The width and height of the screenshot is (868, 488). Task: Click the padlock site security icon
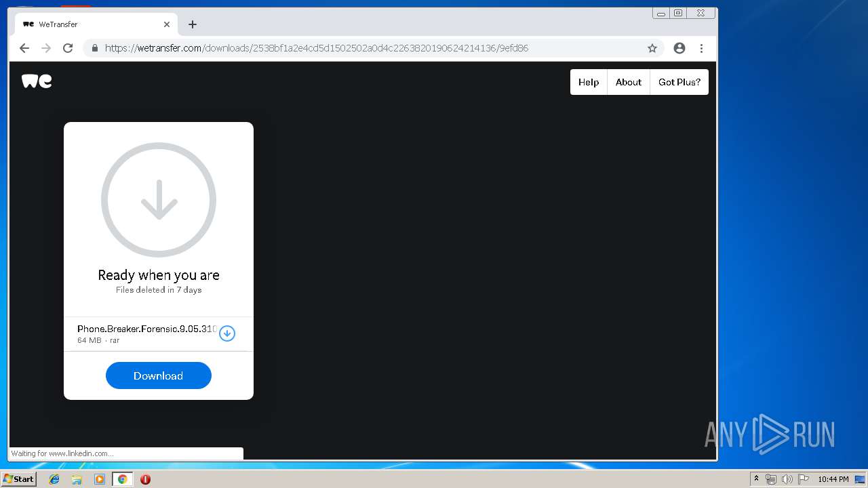coord(94,48)
